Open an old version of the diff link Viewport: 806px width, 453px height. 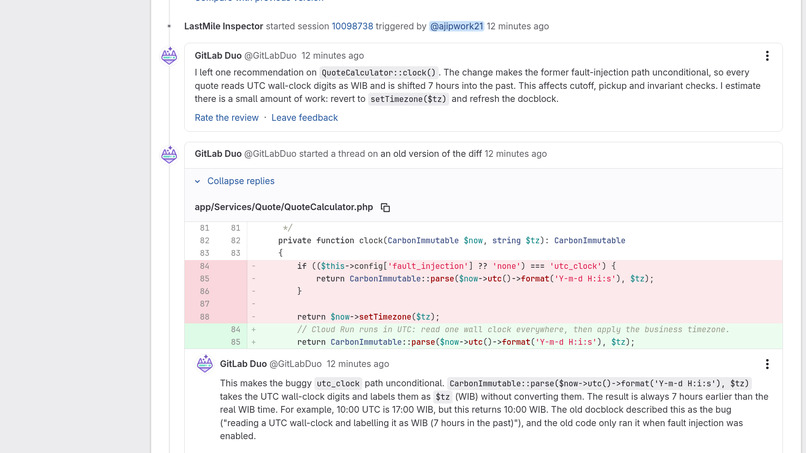(x=431, y=154)
